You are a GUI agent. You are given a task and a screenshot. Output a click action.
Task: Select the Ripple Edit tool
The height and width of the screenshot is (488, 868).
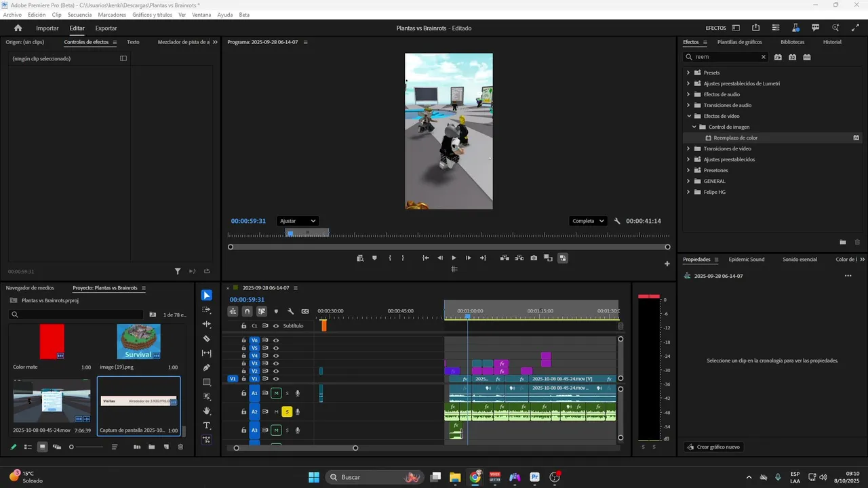click(207, 324)
